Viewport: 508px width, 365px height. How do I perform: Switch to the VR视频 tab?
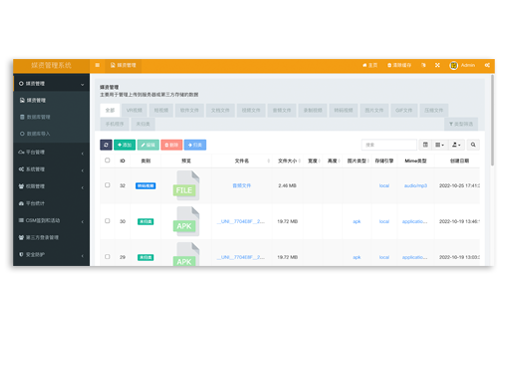(134, 110)
